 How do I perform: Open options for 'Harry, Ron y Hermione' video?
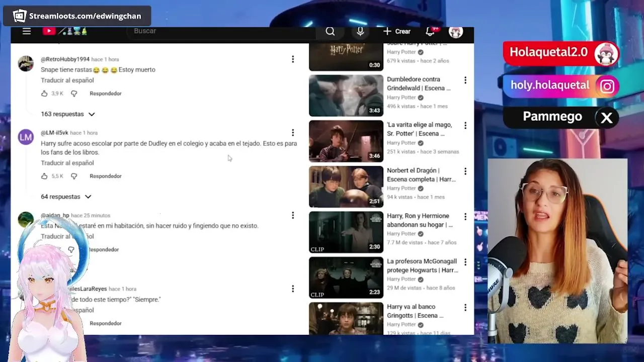click(x=465, y=216)
